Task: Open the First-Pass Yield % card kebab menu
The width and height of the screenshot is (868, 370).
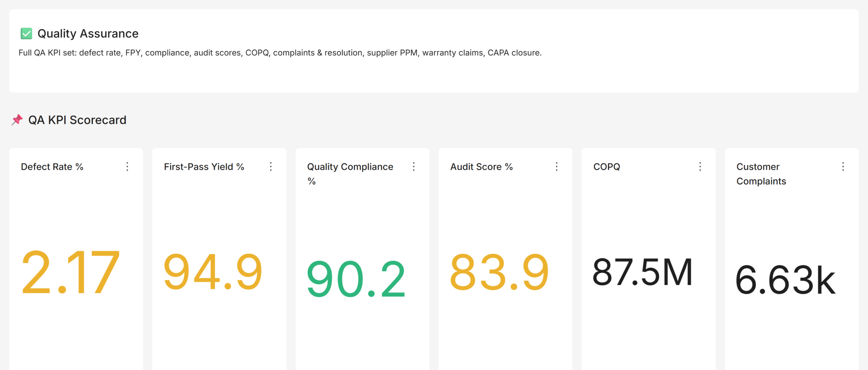Action: click(x=271, y=166)
